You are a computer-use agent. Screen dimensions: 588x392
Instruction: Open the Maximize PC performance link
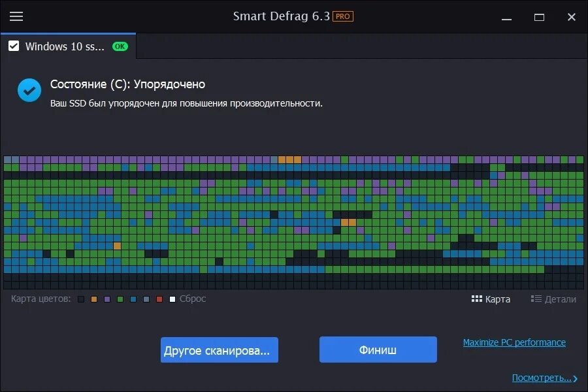click(x=515, y=342)
